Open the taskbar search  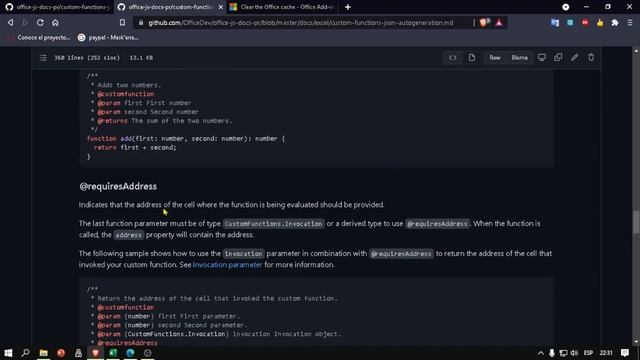point(25,353)
